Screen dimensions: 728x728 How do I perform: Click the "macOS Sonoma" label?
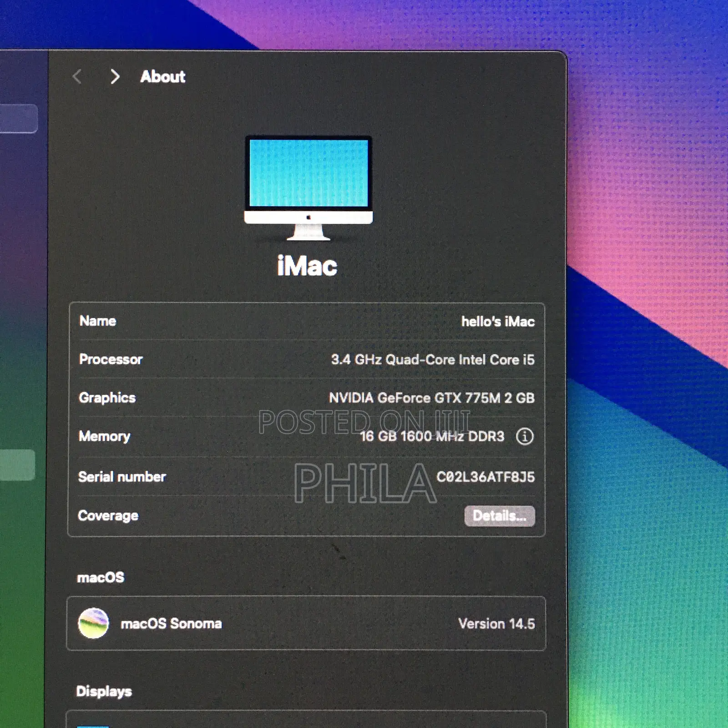click(x=171, y=623)
